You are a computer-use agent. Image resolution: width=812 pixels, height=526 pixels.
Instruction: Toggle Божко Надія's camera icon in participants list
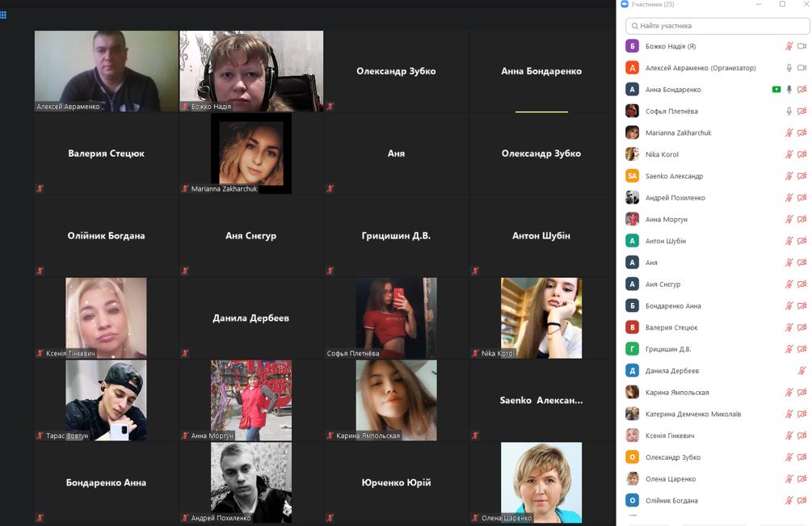coord(802,46)
